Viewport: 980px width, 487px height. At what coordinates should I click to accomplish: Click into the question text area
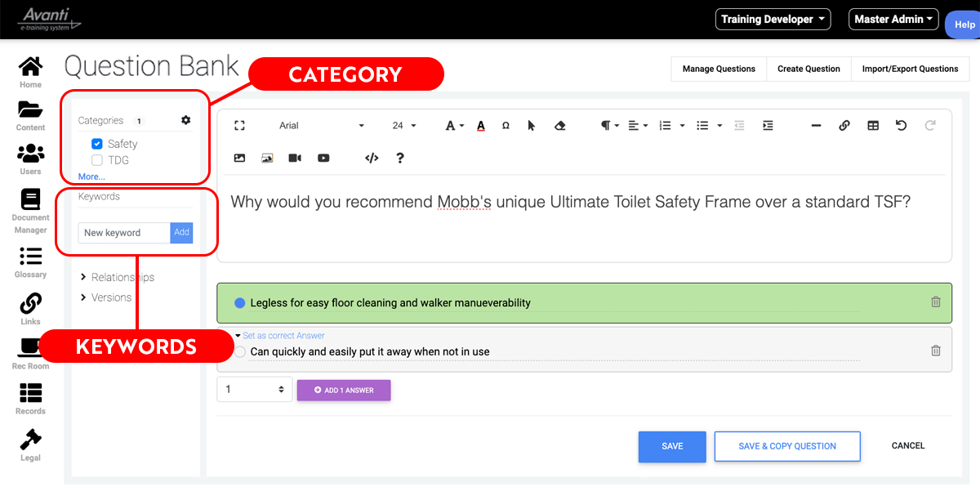pos(584,218)
